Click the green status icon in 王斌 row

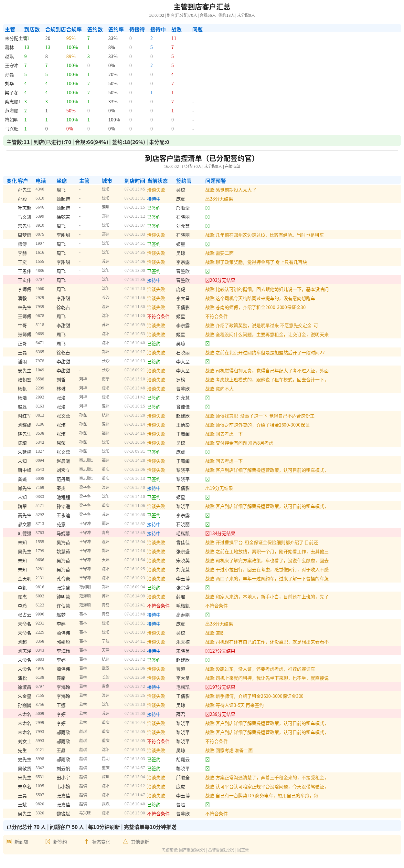[207, 805]
